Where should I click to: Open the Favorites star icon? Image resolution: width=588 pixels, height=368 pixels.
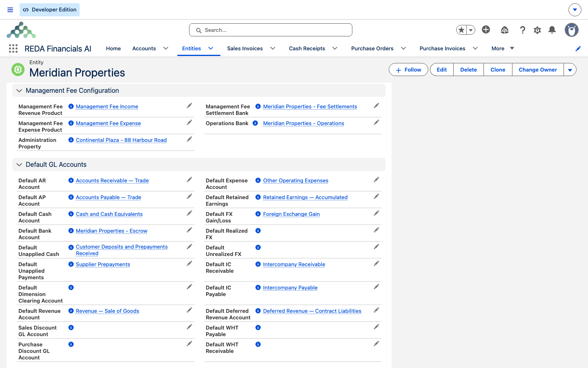coord(461,30)
